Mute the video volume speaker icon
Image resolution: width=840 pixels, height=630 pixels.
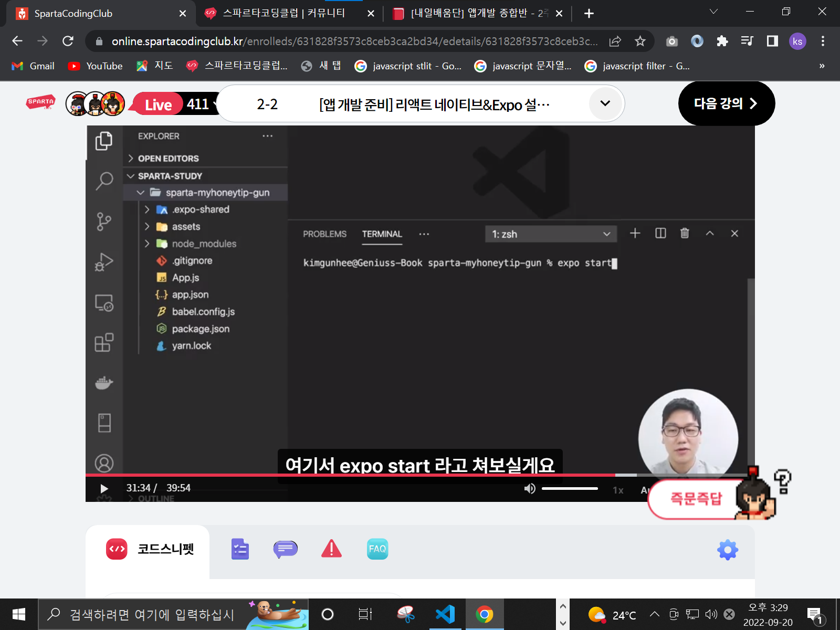(x=530, y=489)
